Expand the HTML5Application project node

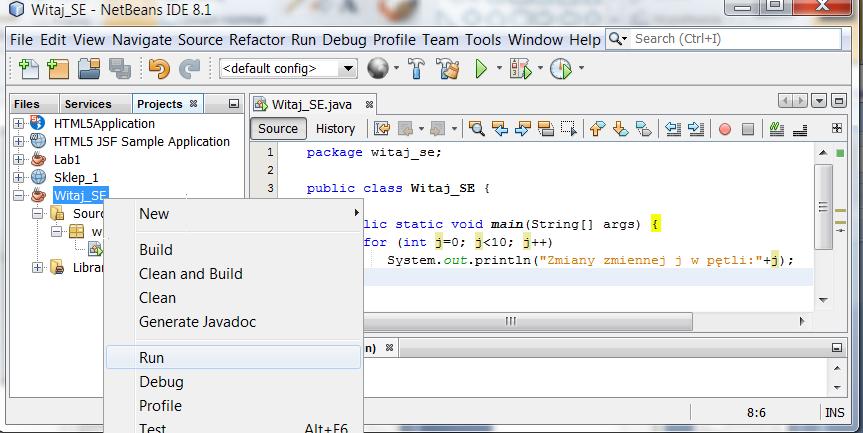click(x=19, y=124)
